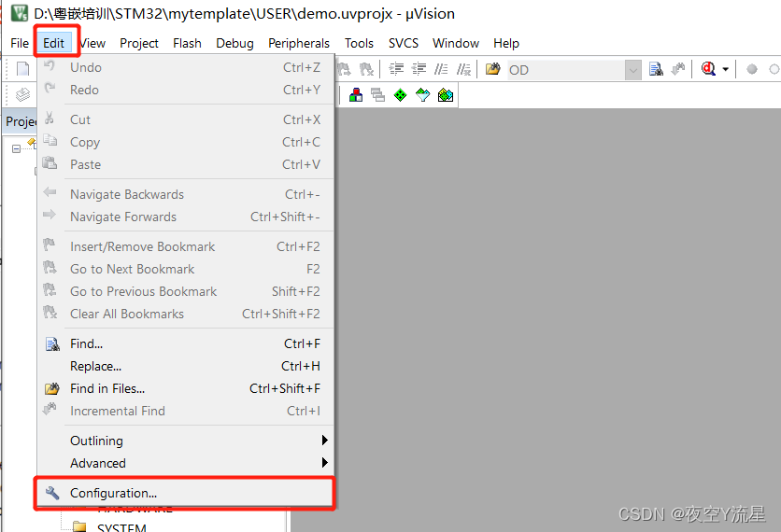Select Go to Previous Bookmark
The height and width of the screenshot is (532, 781).
pos(185,291)
